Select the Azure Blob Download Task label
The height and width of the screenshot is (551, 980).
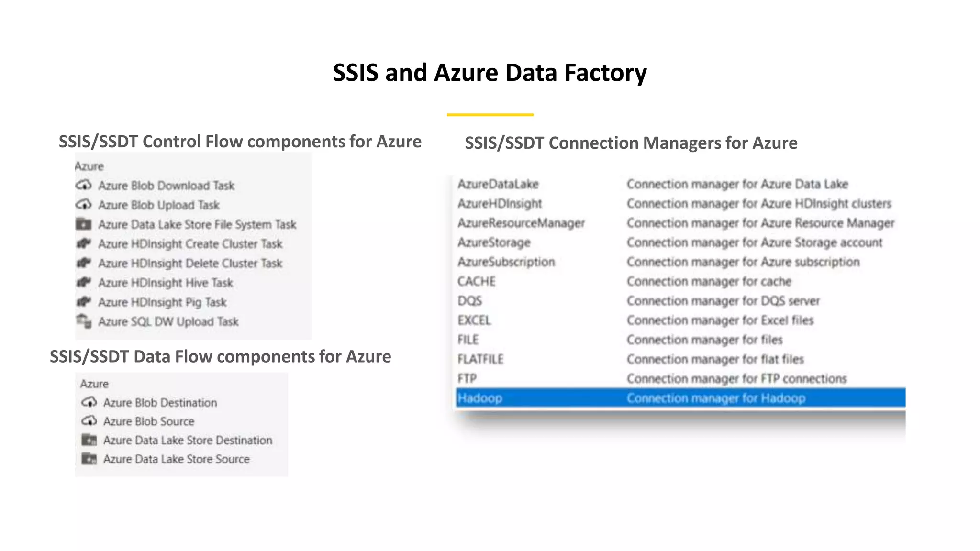166,186
